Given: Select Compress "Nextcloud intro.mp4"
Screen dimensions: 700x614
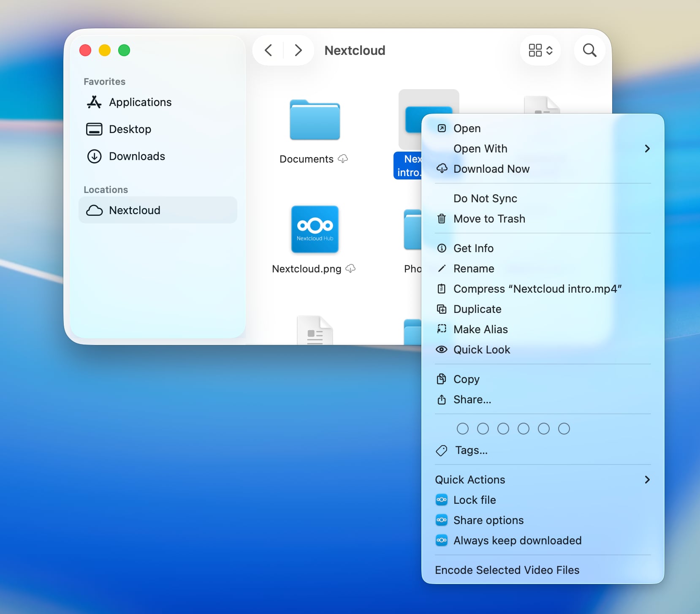Looking at the screenshot, I should [x=537, y=289].
